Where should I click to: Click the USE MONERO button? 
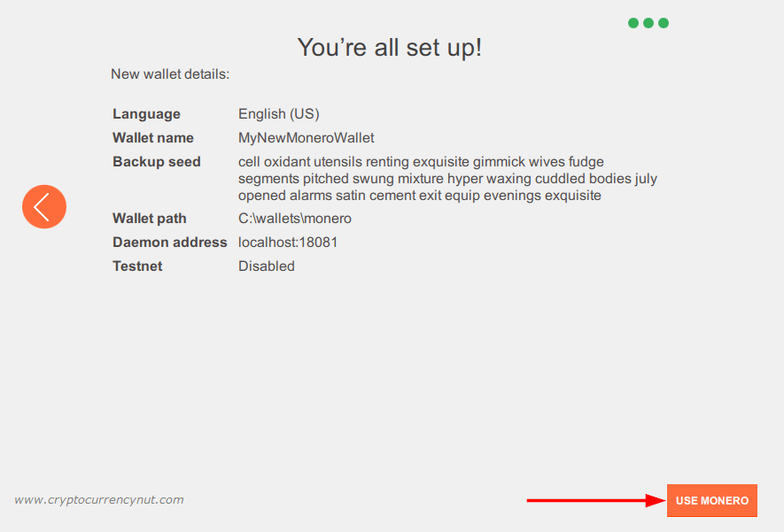(712, 500)
